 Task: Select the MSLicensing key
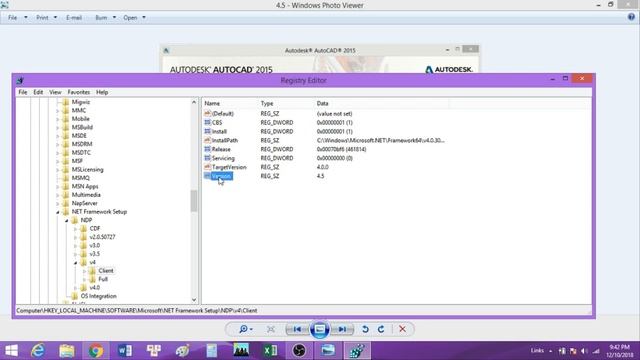tap(87, 169)
